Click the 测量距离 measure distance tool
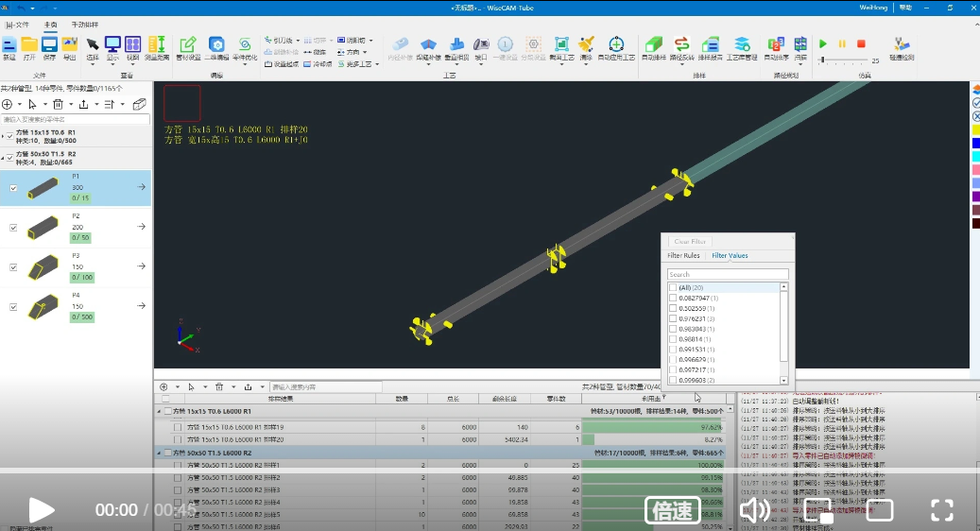The height and width of the screenshot is (531, 980). 156,47
